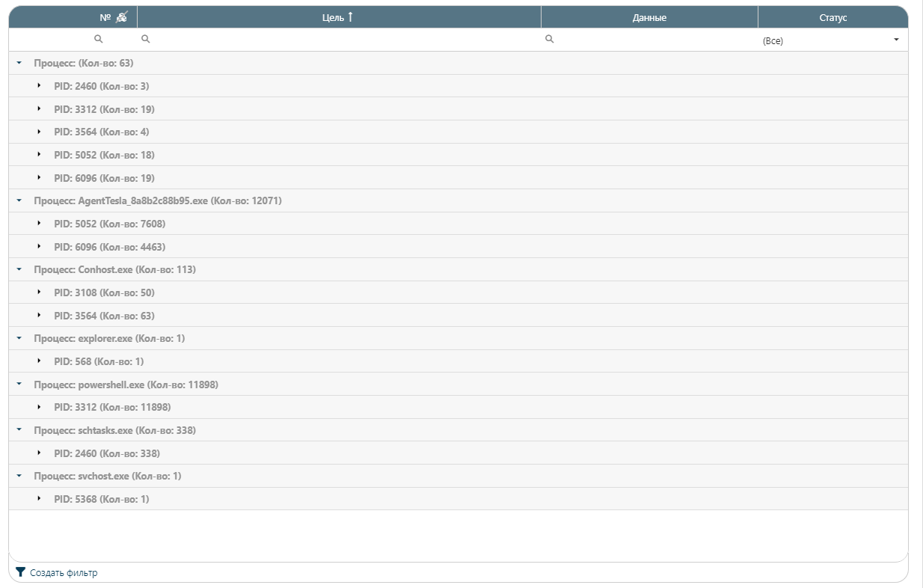Click the crossed-out icon in № header
The image size is (923, 588).
click(122, 17)
